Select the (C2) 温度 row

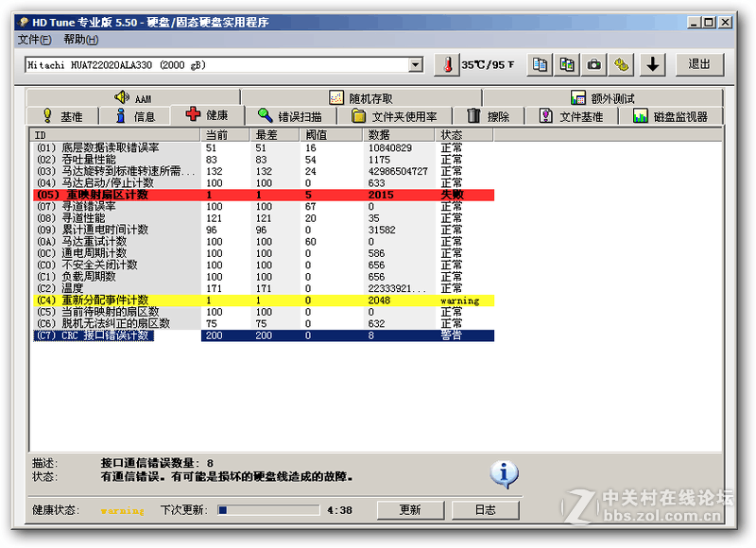[264, 288]
